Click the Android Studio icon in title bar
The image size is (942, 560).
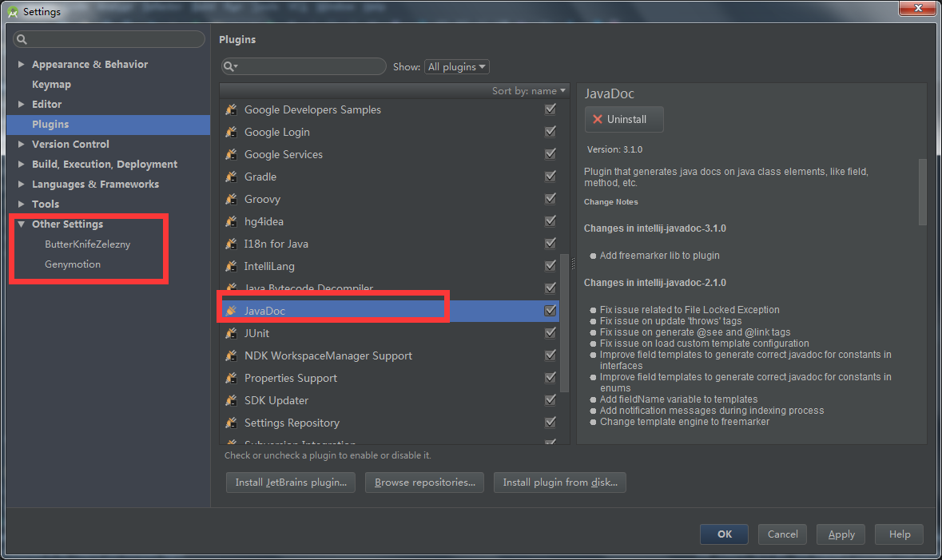click(13, 11)
